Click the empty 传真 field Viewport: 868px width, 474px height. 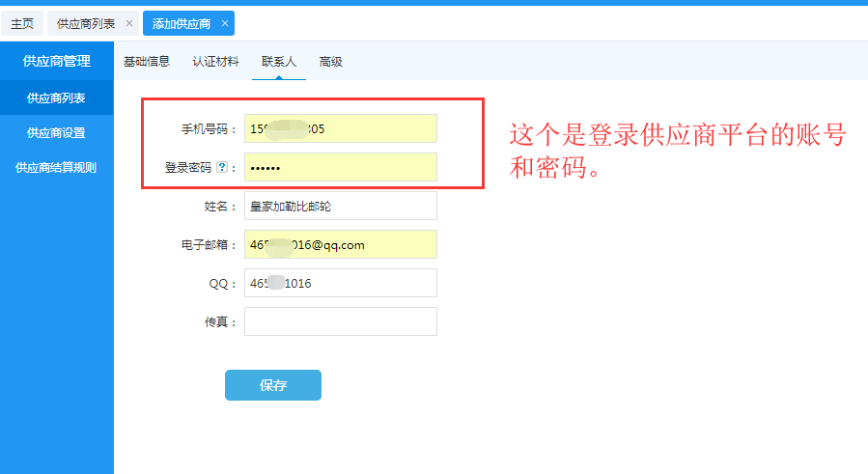pos(340,321)
